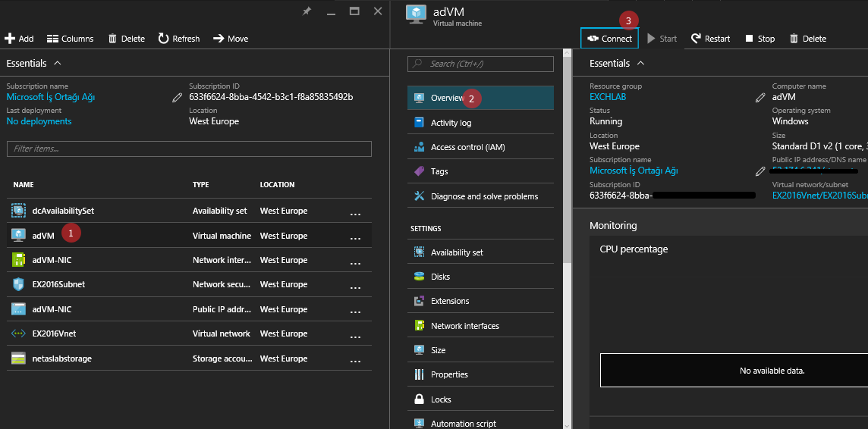Delete the adVM virtual machine

pos(807,39)
